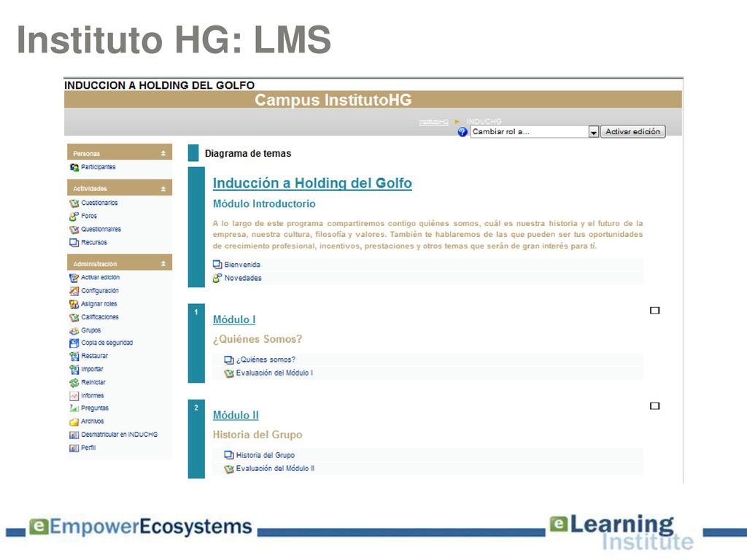This screenshot has width=747, height=560.
Task: Open the Participantes link
Action: [x=98, y=167]
